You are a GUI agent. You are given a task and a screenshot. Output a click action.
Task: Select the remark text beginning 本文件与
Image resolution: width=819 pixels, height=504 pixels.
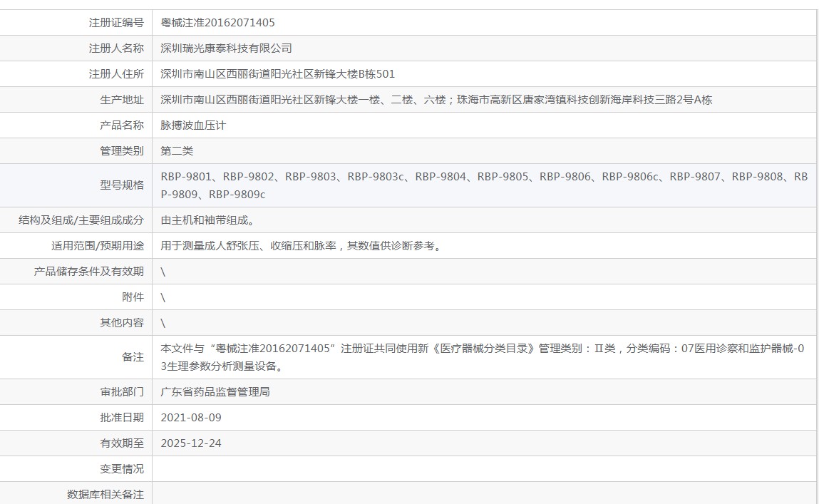pos(482,357)
